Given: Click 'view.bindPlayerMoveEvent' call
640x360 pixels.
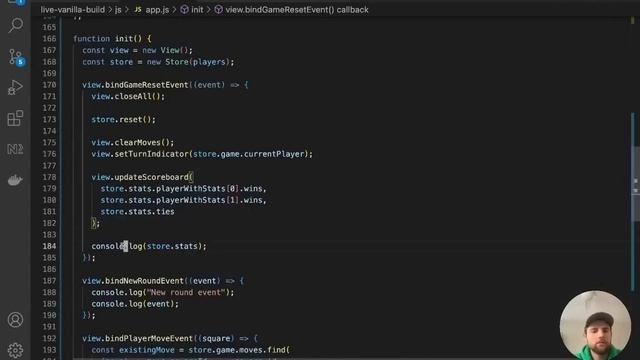Looking at the screenshot, I should (138, 338).
